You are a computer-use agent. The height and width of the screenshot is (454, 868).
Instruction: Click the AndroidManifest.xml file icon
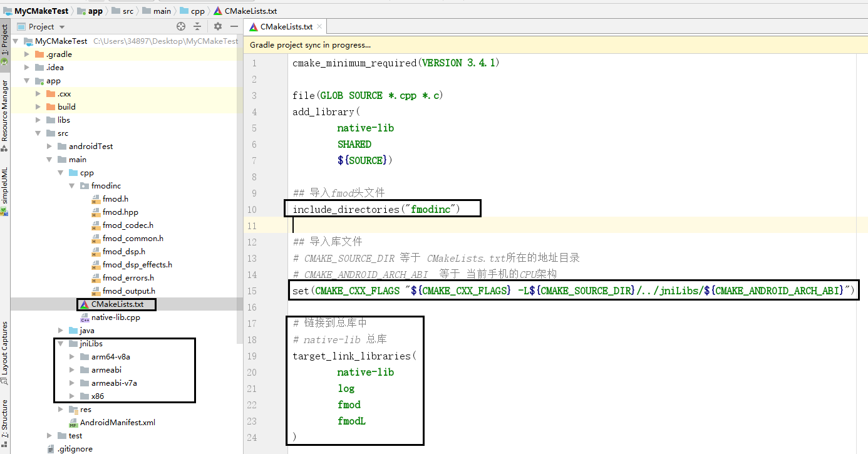click(73, 423)
